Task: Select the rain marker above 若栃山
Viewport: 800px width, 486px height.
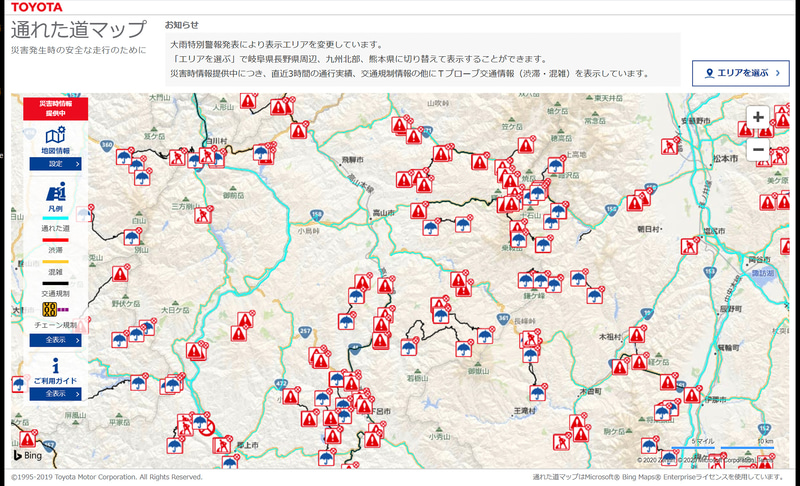Action: [x=409, y=347]
